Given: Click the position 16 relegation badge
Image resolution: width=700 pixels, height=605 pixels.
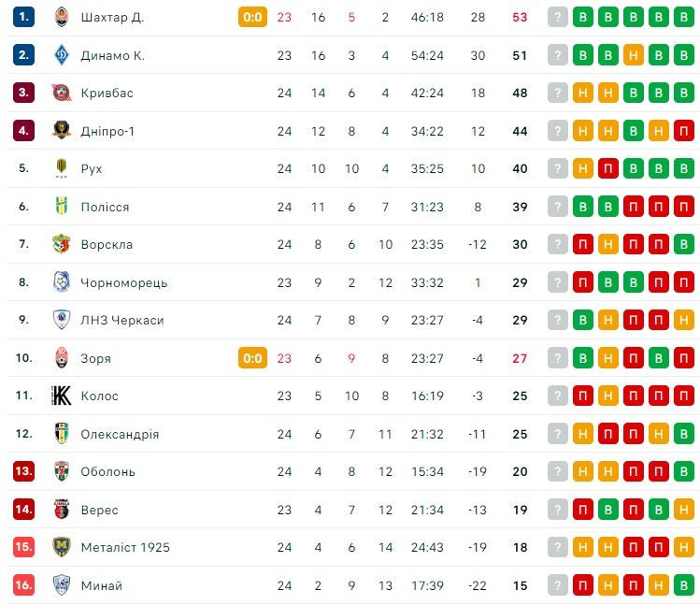Looking at the screenshot, I should (x=24, y=585).
